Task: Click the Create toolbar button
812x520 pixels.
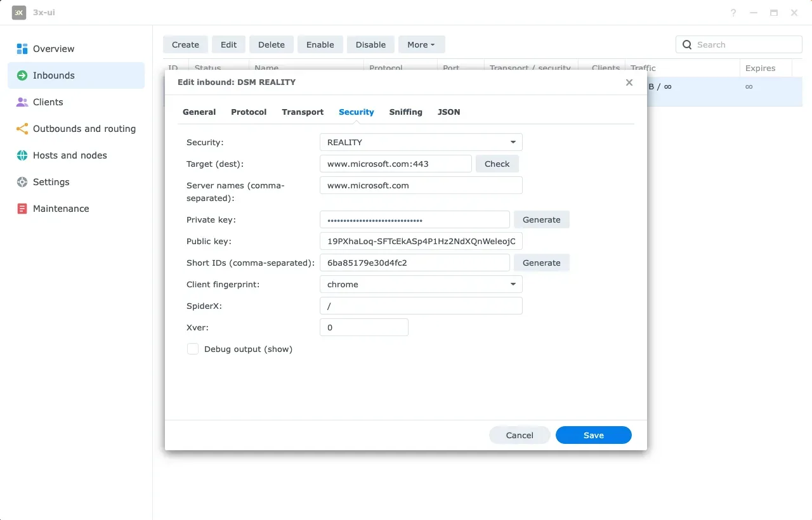Action: pos(185,44)
